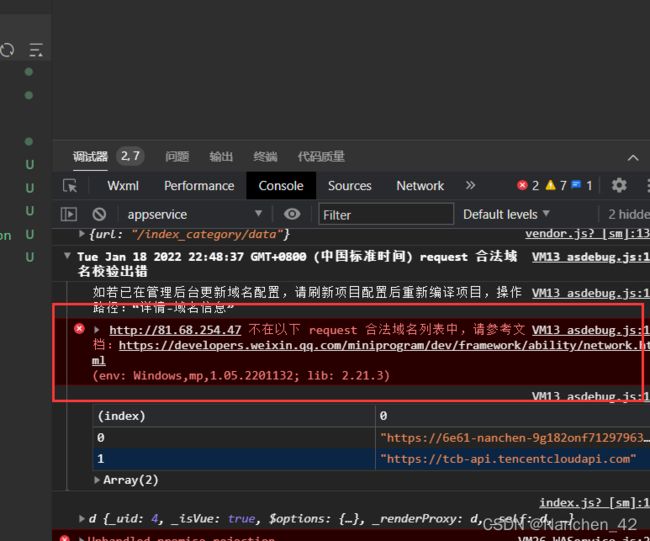
Task: Expand the d {_uid: 4 object entry
Action: tap(82, 519)
